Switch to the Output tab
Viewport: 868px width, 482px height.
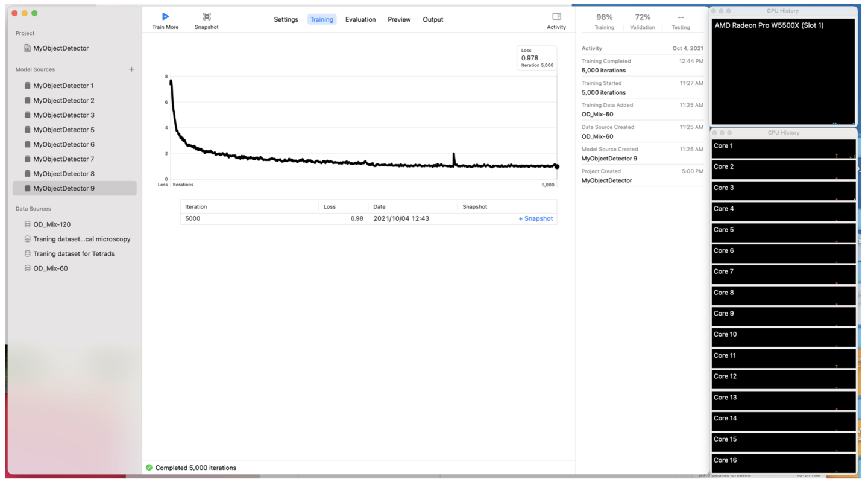[x=433, y=20]
